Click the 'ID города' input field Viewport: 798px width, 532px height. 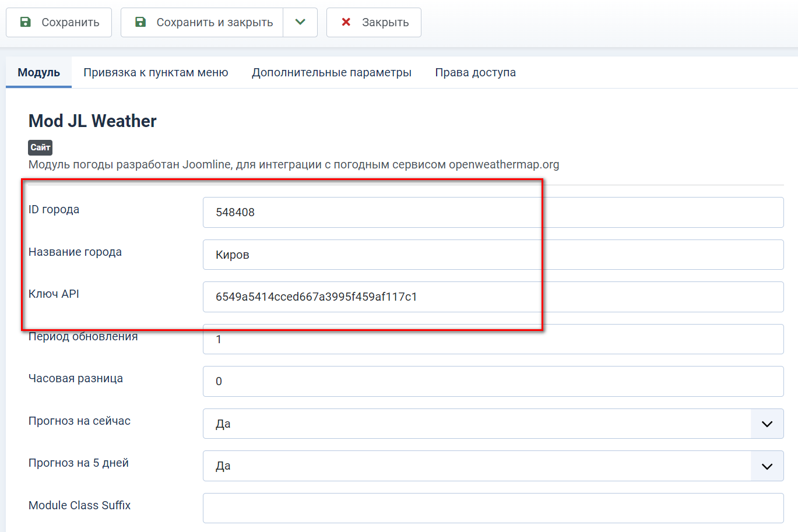(493, 212)
